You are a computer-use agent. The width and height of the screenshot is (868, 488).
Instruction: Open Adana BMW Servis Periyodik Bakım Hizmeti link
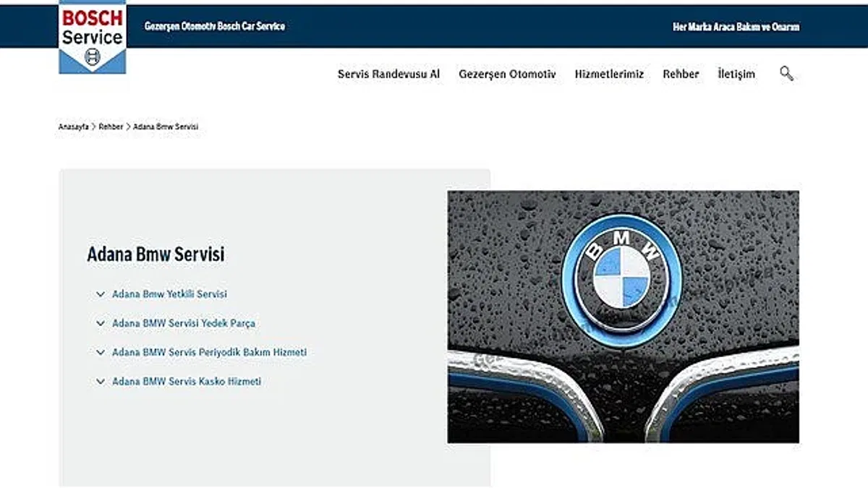tap(209, 352)
